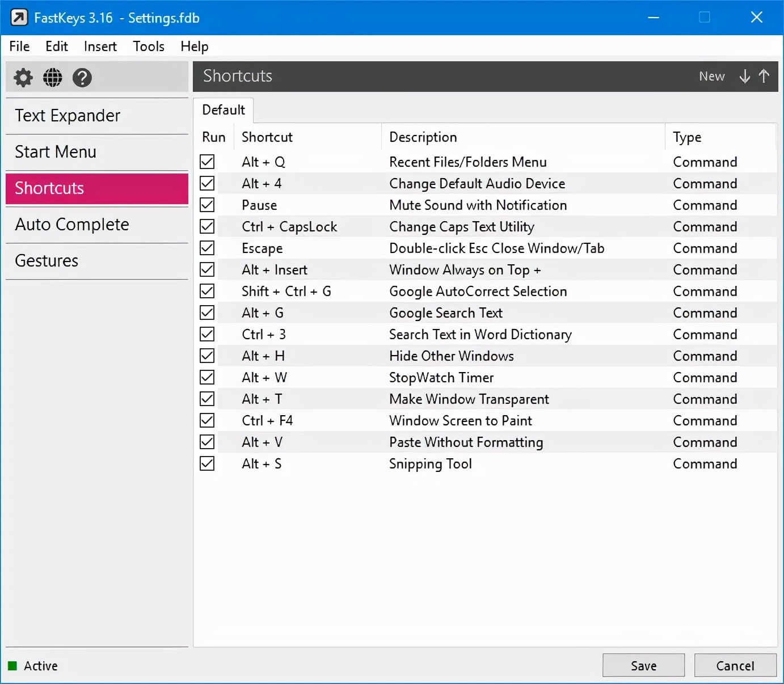Open the File menu
784x684 pixels.
(19, 47)
